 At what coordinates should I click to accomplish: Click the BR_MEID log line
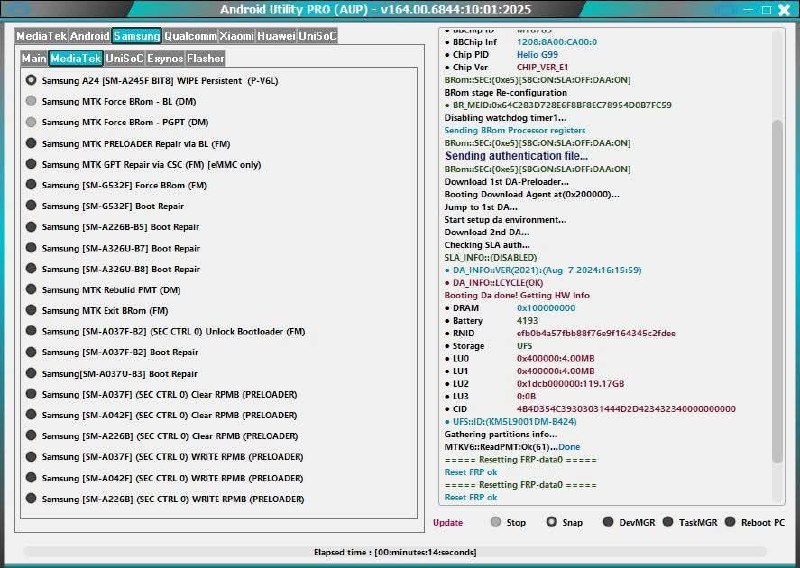click(x=558, y=105)
